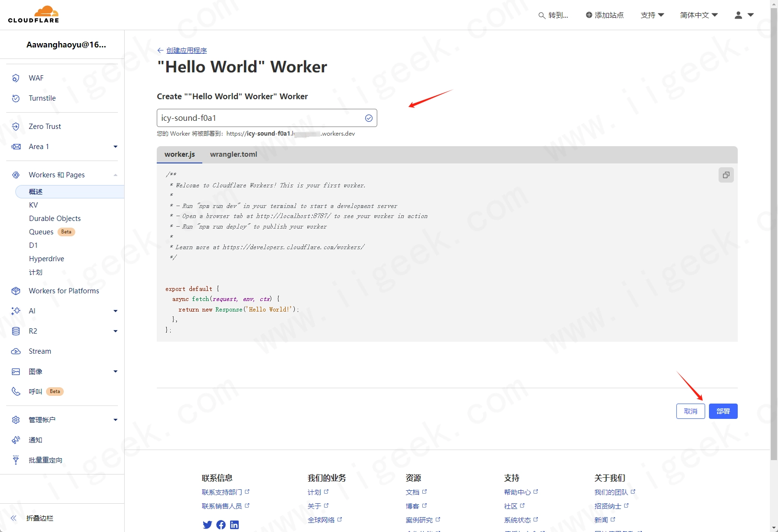The image size is (778, 532).
Task: Click the Workers for Platforms icon
Action: point(16,291)
